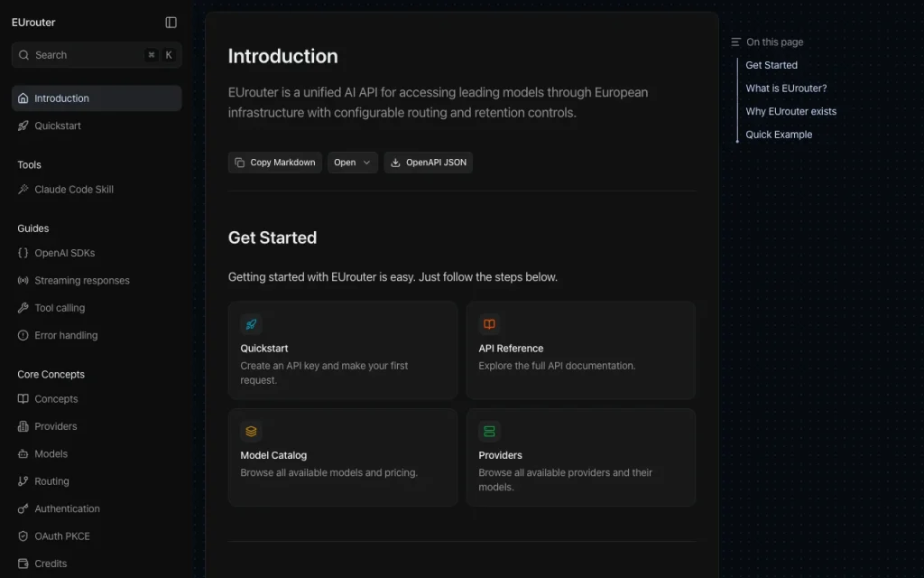
Task: Open the Claude Code Skill page
Action: click(97, 190)
